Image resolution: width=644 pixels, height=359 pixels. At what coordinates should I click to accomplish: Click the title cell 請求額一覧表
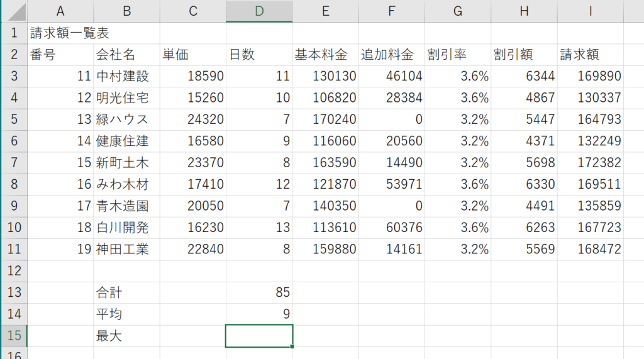click(60, 33)
